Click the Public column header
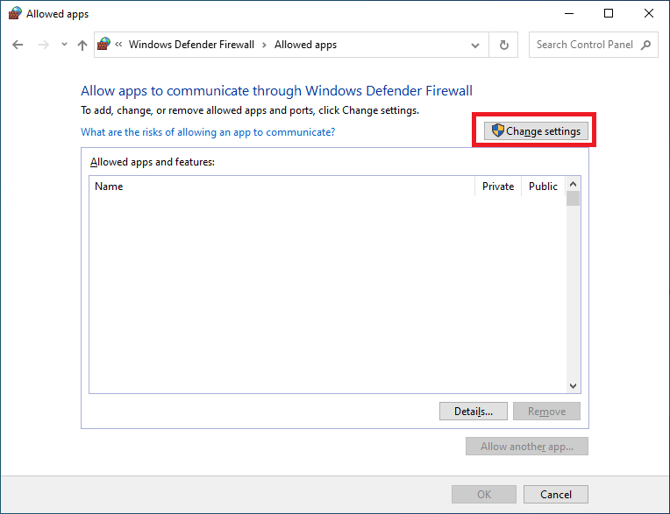670x514 pixels. pos(543,186)
